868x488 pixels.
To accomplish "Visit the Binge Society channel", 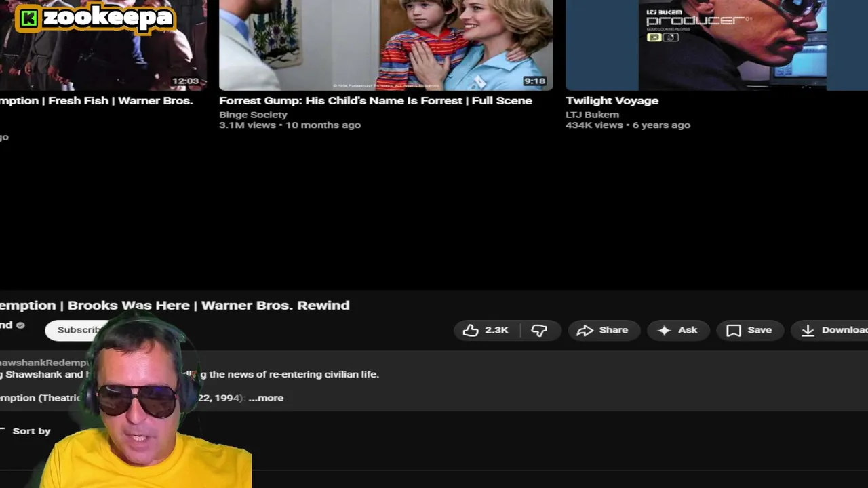I will coord(253,115).
